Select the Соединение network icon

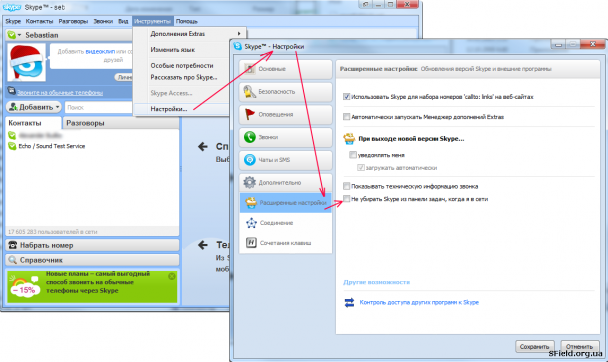click(251, 223)
